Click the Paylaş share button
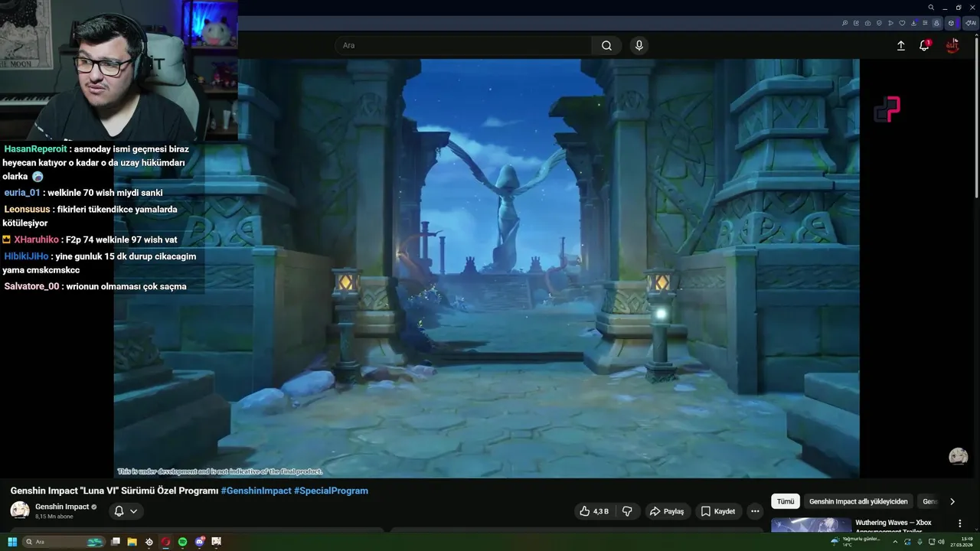980x551 pixels. 667,511
